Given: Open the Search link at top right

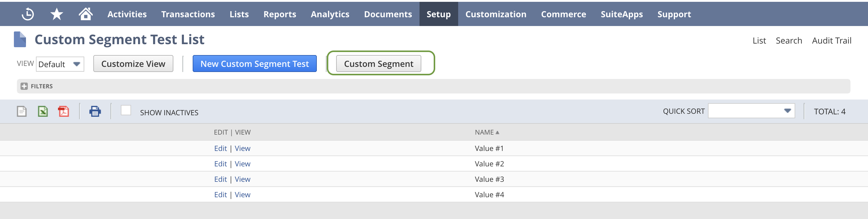Looking at the screenshot, I should (789, 41).
